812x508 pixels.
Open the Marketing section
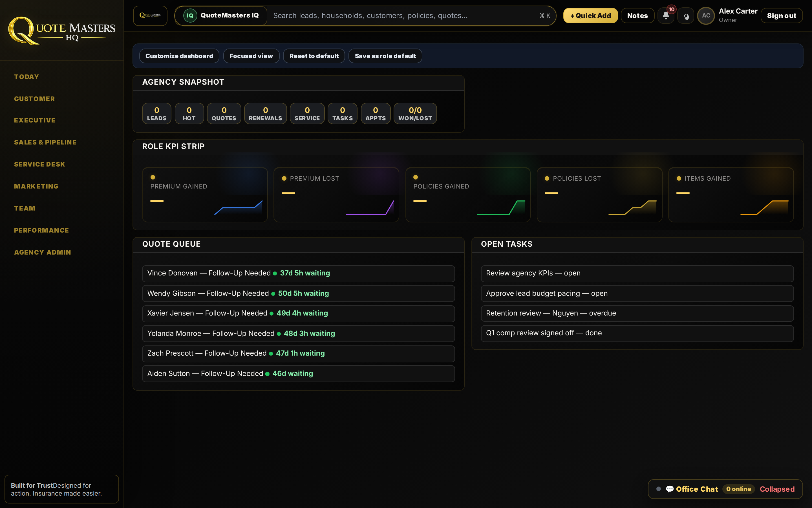pos(36,186)
